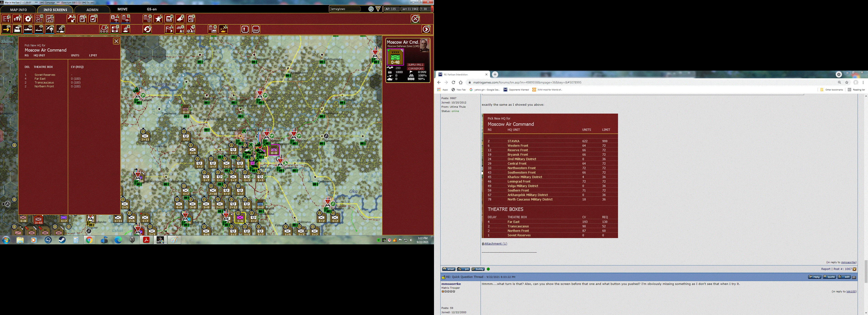Screen dimensions: 868x315
Task: Choose the airborne parachute mode icon
Action: coord(50,29)
